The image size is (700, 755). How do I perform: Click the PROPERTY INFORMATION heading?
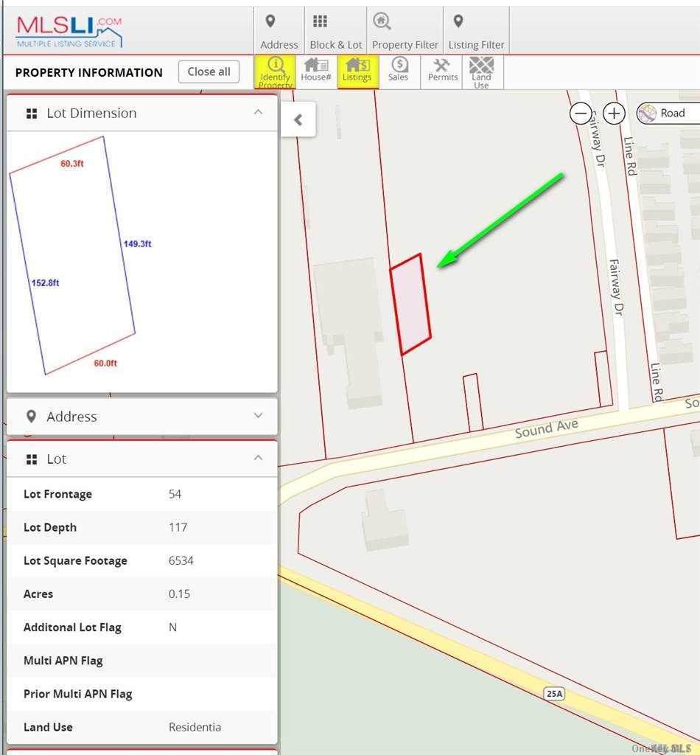[x=89, y=73]
